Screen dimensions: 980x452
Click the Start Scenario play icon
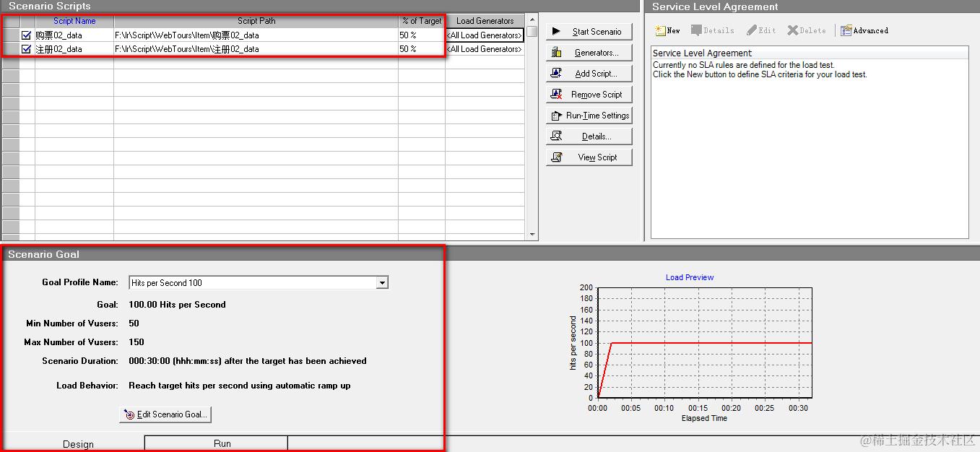coord(556,31)
